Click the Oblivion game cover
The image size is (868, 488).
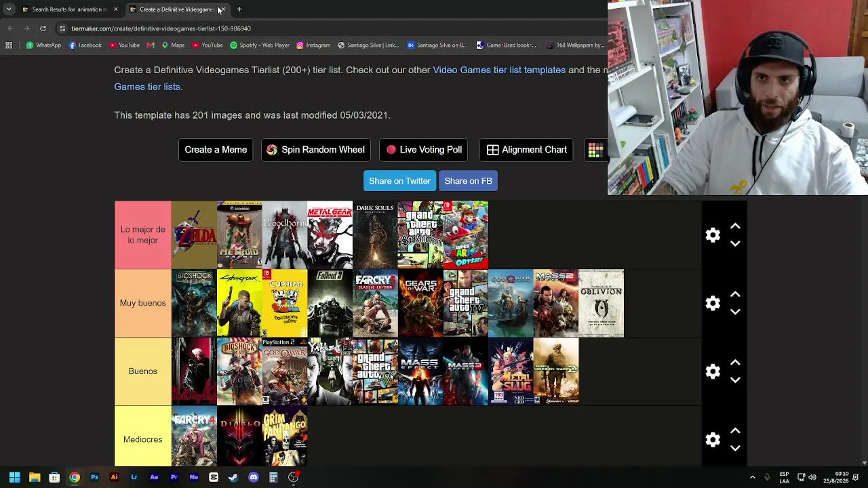601,303
